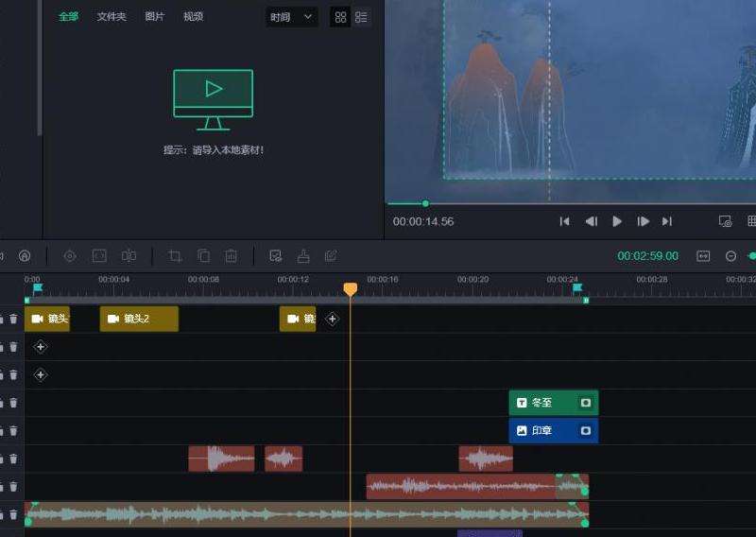Toggle the visibility box on 冬至 text clip
Image resolution: width=756 pixels, height=537 pixels.
586,403
